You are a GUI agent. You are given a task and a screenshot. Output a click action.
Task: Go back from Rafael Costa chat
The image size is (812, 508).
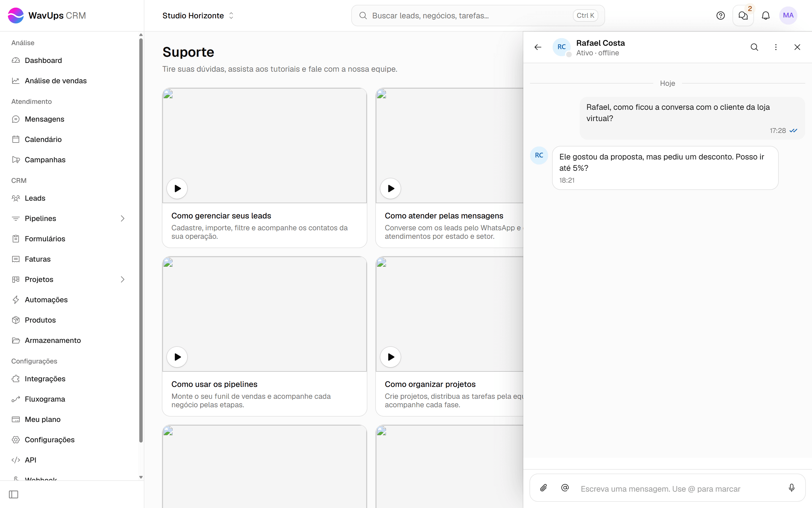[x=538, y=47]
